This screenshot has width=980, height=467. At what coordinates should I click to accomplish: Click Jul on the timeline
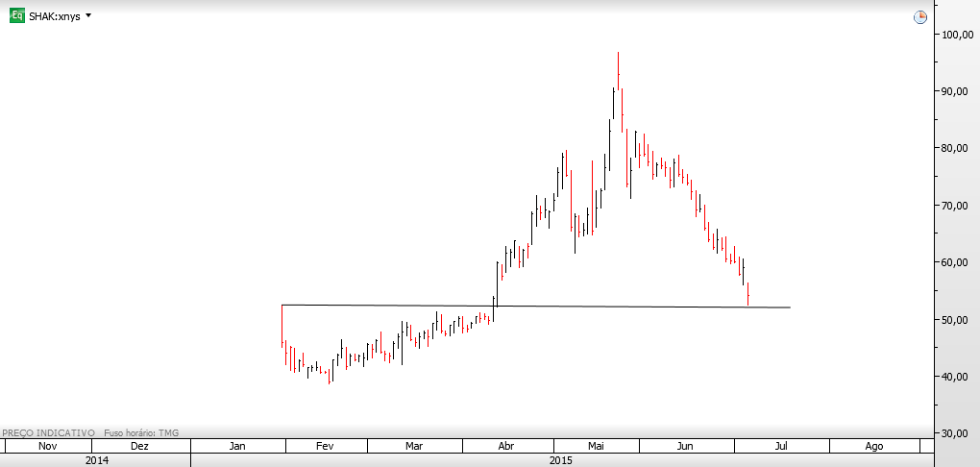[x=781, y=446]
